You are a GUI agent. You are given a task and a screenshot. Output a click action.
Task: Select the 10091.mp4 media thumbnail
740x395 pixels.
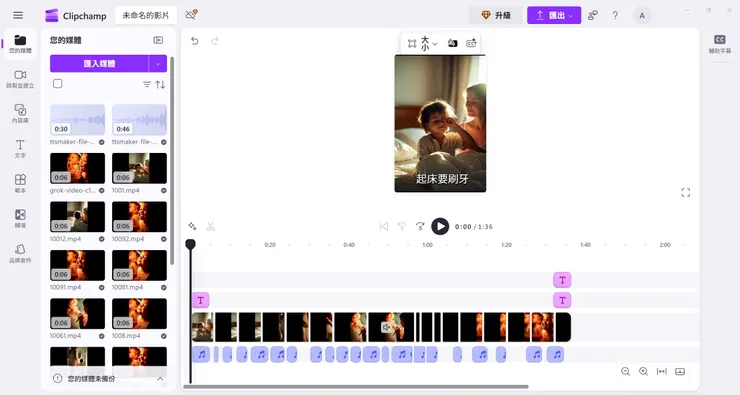pyautogui.click(x=77, y=265)
